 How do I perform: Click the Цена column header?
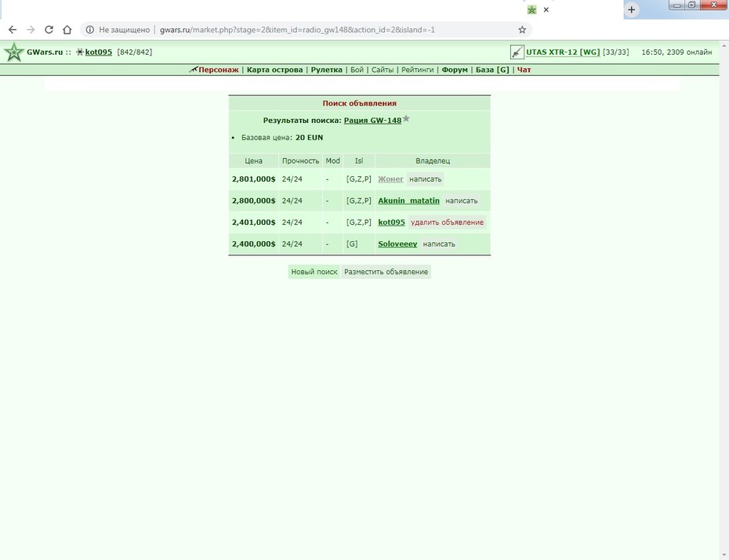coord(253,161)
